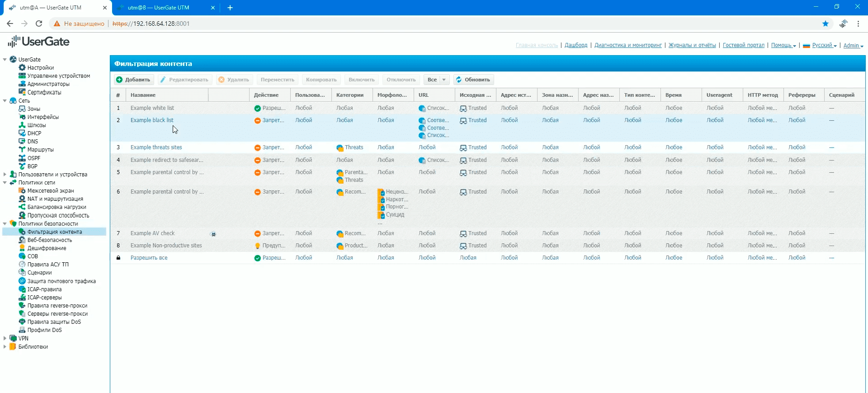Image resolution: width=868 pixels, height=393 pixels.
Task: Click the Refresh (Обновить) icon in toolbar
Action: [x=459, y=80]
